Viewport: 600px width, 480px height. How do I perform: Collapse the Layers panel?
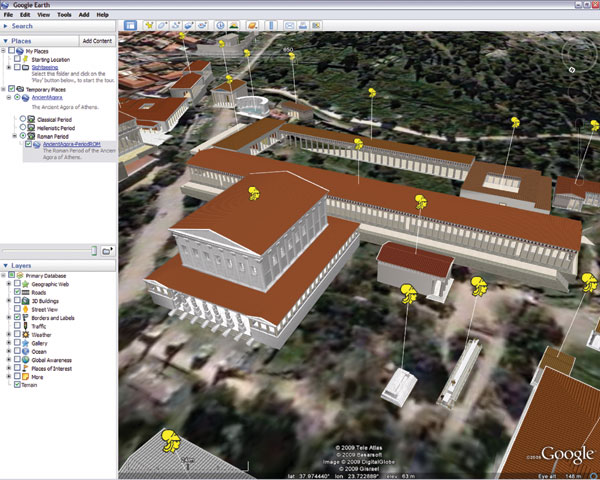(x=5, y=265)
